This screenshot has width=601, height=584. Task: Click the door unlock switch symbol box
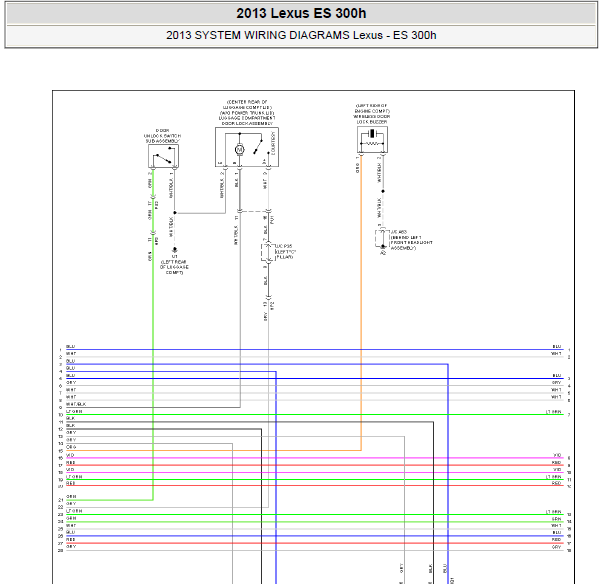point(163,156)
